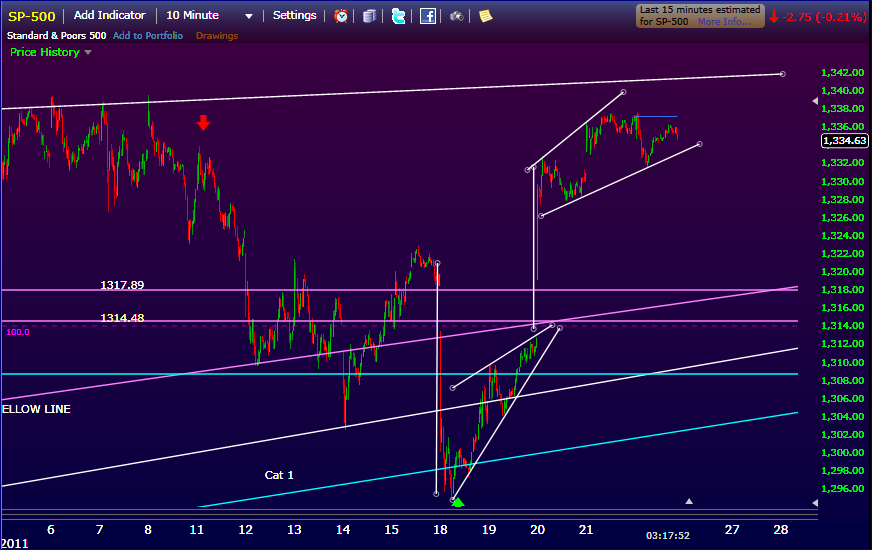The image size is (872, 550).
Task: Expand the Price History dropdown
Action: pos(50,52)
